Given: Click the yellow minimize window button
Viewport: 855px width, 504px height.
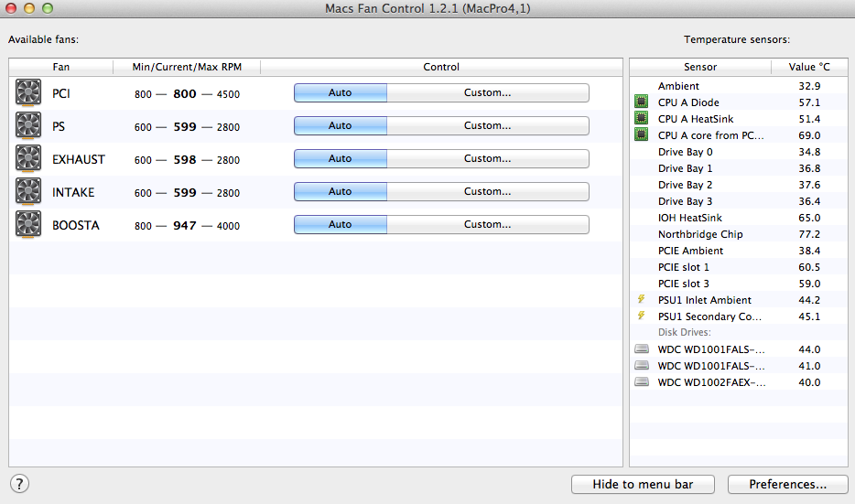Looking at the screenshot, I should (29, 8).
